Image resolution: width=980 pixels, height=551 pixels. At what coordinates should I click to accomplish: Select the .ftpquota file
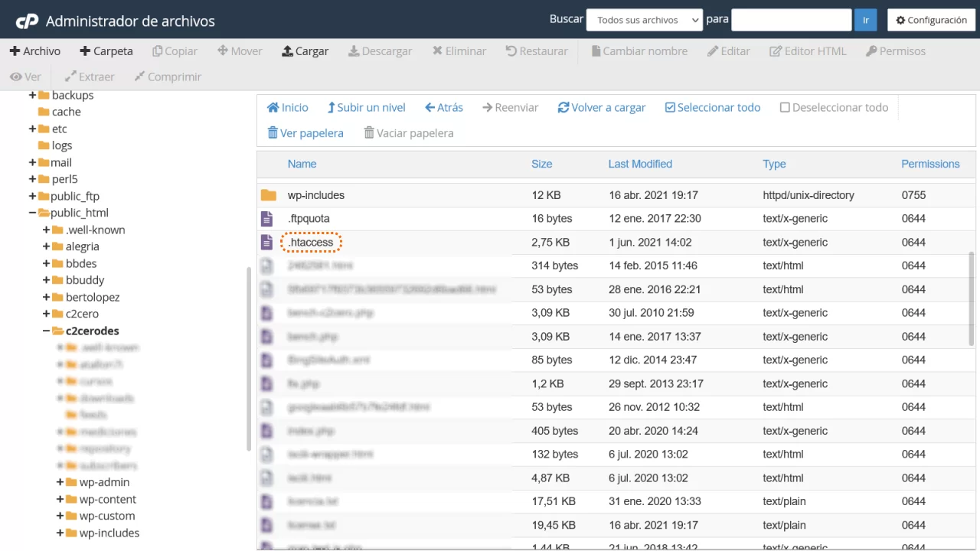(309, 219)
